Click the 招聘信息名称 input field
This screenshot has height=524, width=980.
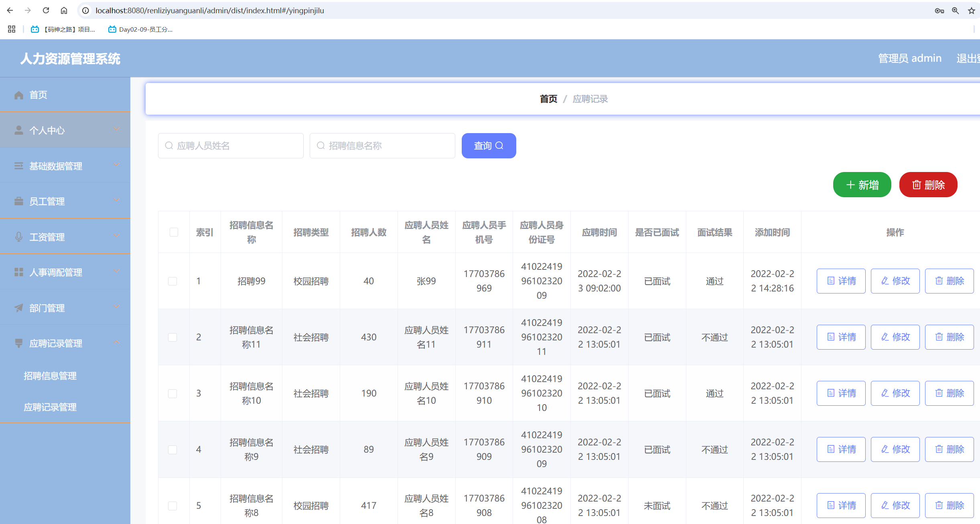tap(382, 146)
